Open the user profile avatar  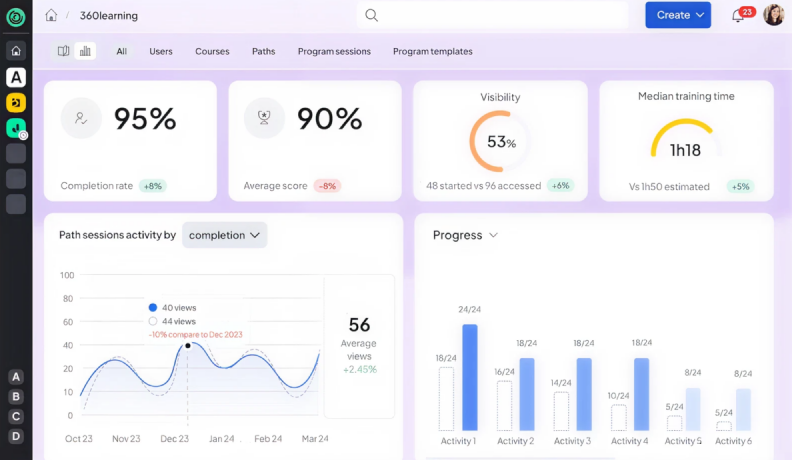pos(774,15)
